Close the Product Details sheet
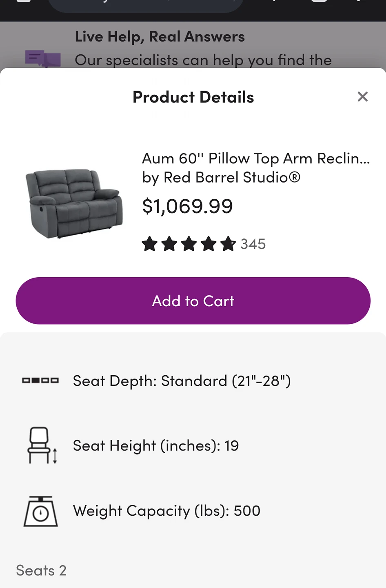Image resolution: width=386 pixels, height=588 pixels. tap(362, 97)
